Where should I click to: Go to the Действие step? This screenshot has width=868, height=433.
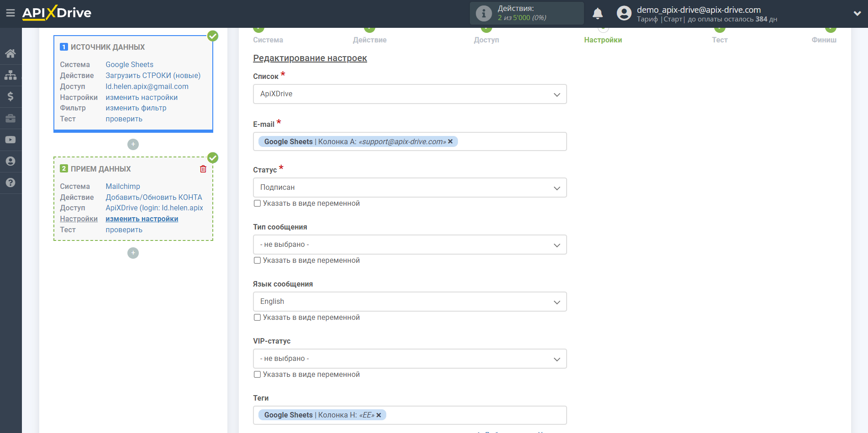click(x=369, y=40)
